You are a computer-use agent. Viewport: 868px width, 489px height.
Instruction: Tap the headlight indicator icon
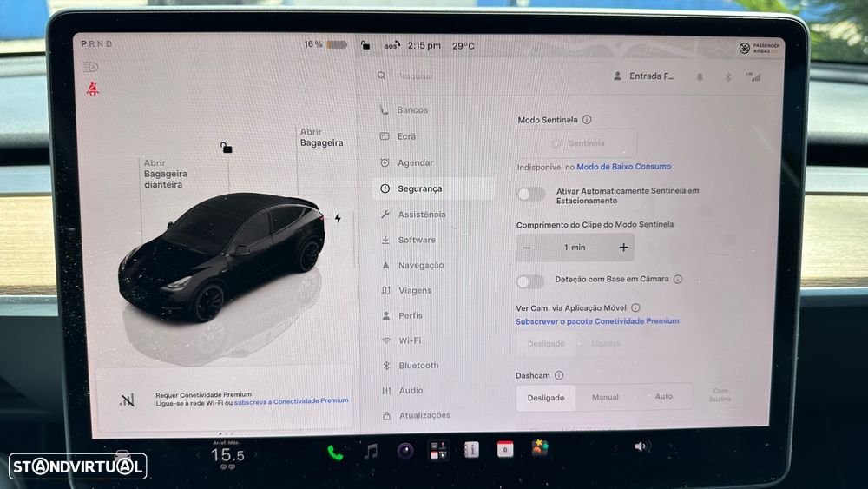90,68
